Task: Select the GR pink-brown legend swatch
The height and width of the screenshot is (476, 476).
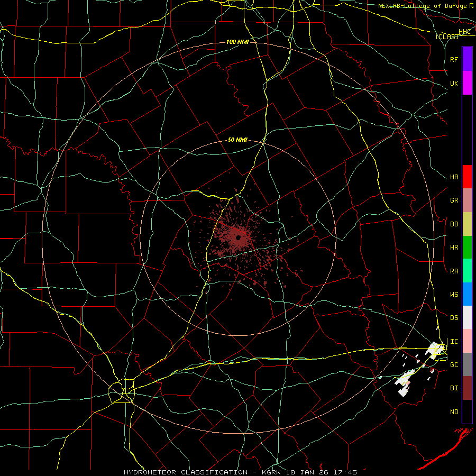Action: coord(467,200)
